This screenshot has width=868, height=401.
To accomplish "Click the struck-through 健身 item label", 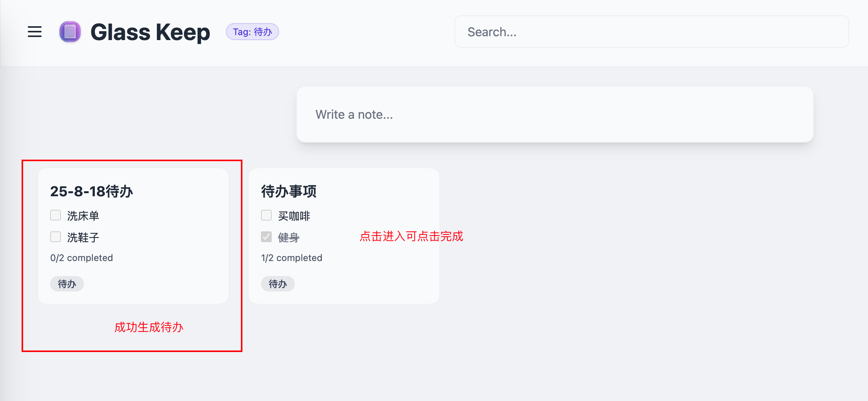I will (289, 238).
